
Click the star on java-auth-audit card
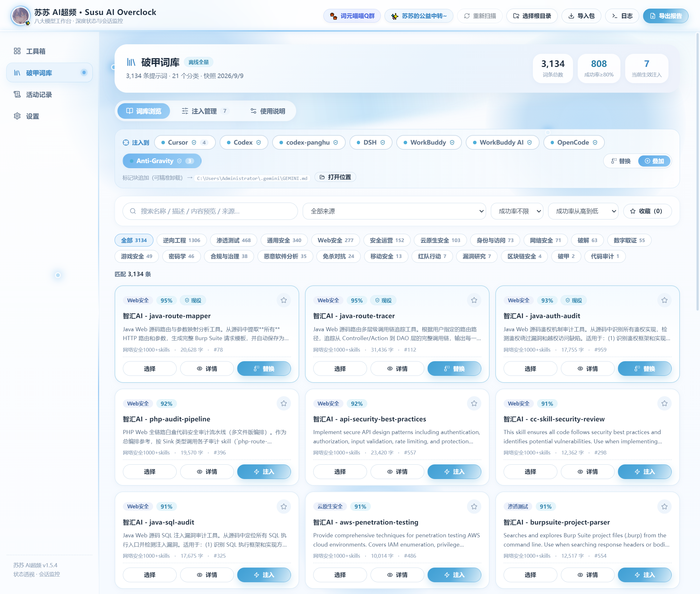(664, 300)
